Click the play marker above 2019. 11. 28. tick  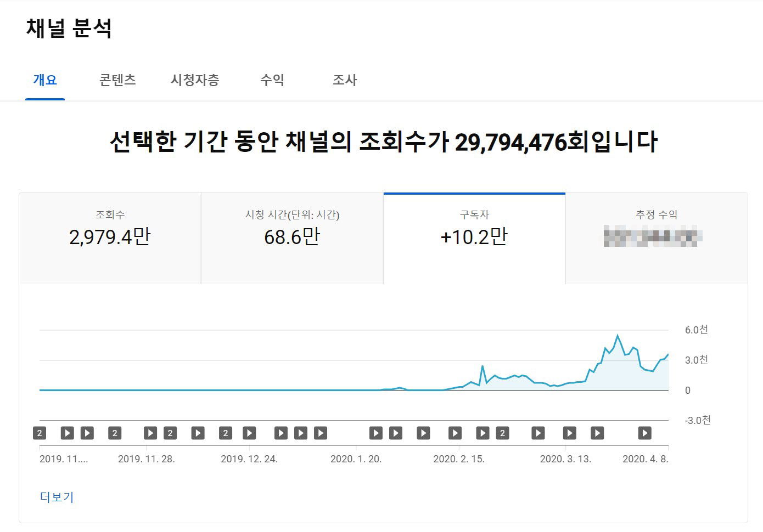pos(150,433)
